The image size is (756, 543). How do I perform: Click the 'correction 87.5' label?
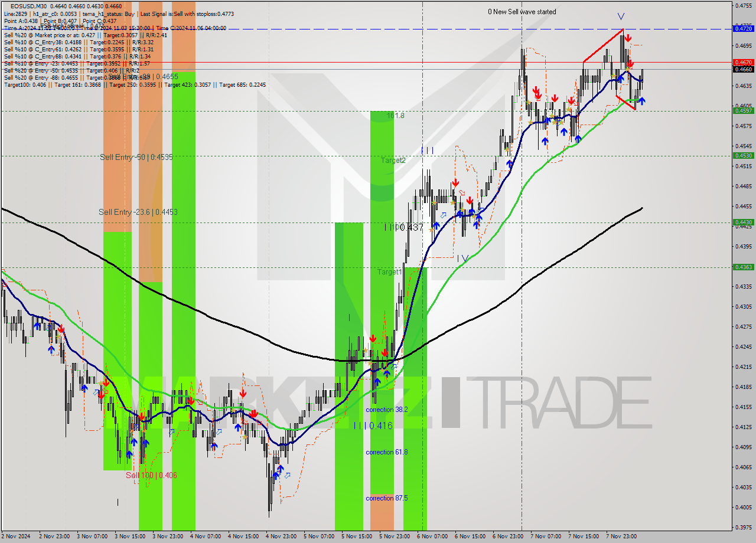coord(387,498)
